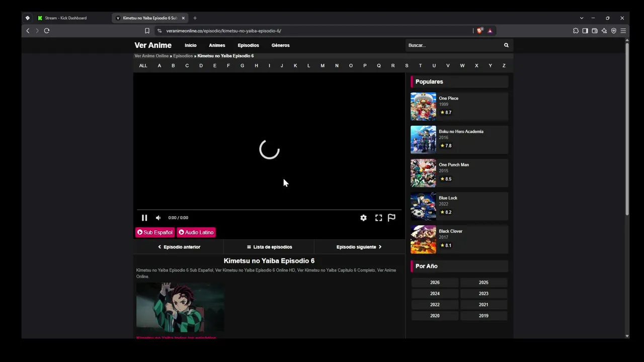Screen dimensions: 644x362
Task: Click the Tanjiro episode image thumbnail
Action: click(x=180, y=307)
